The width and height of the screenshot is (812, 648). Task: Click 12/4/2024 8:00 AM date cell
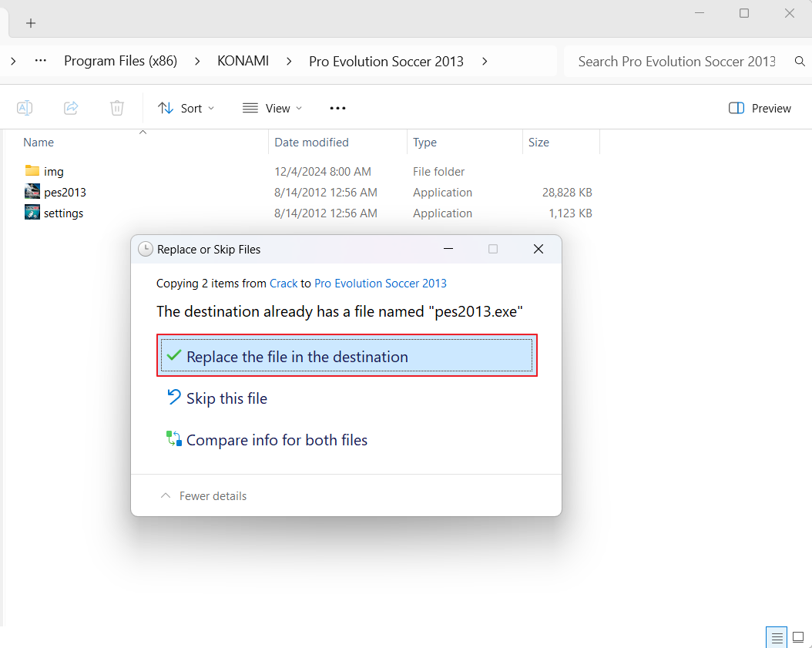point(323,172)
